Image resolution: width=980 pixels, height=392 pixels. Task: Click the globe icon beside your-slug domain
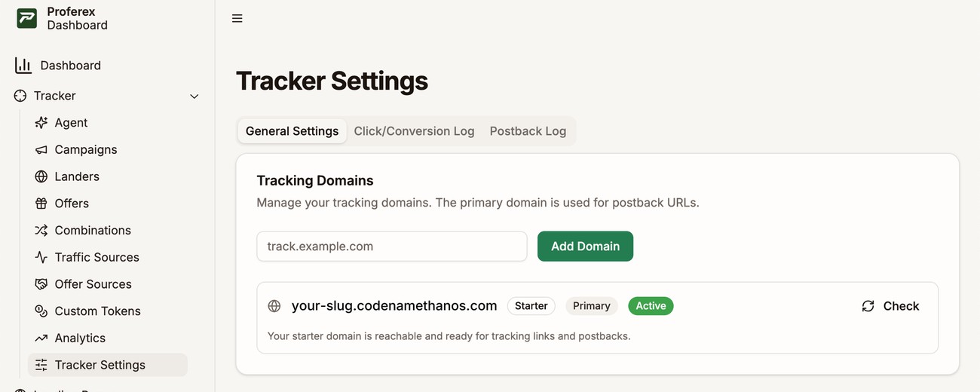[x=274, y=306]
